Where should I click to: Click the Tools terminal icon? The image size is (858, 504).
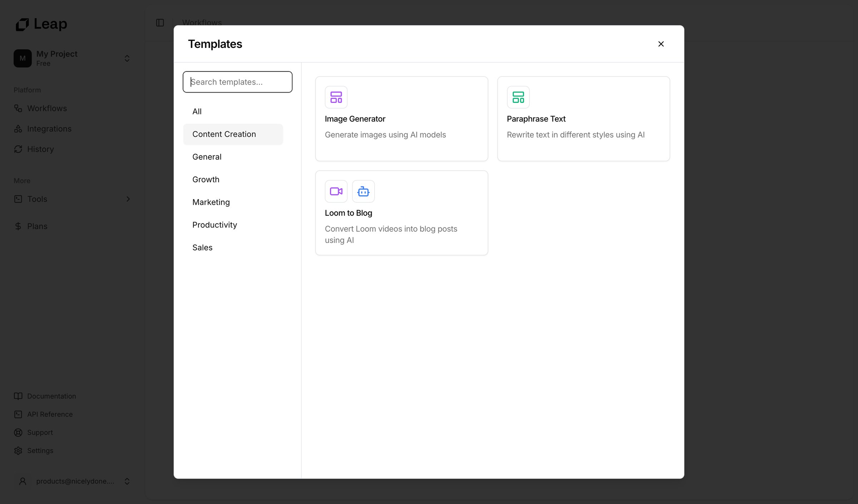tap(18, 199)
